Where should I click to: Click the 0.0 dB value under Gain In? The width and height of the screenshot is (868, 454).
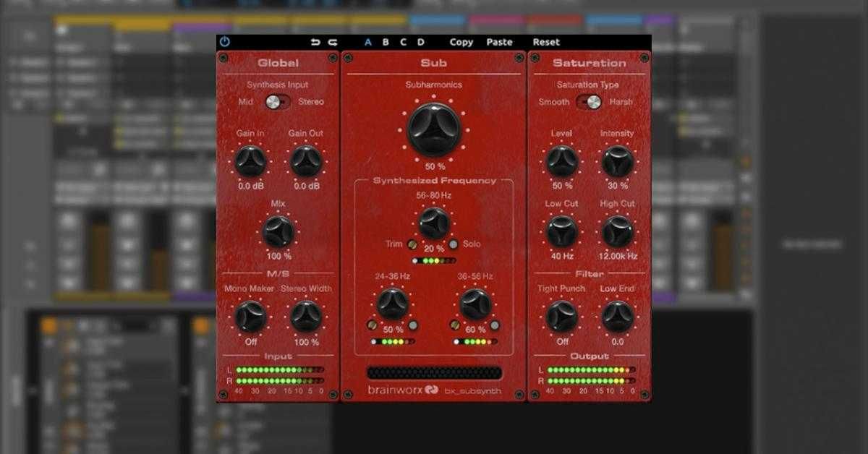pyautogui.click(x=250, y=186)
